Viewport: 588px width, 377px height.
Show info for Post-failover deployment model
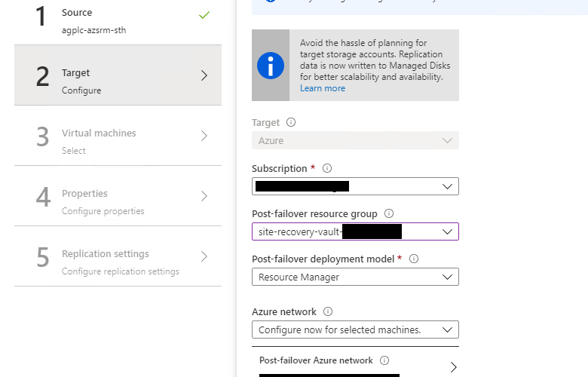coord(414,259)
